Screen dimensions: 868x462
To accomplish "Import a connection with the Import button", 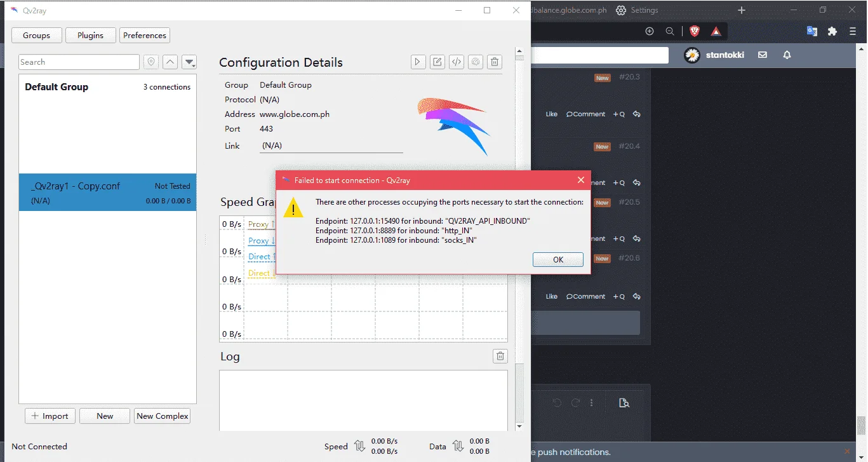I will click(x=50, y=416).
